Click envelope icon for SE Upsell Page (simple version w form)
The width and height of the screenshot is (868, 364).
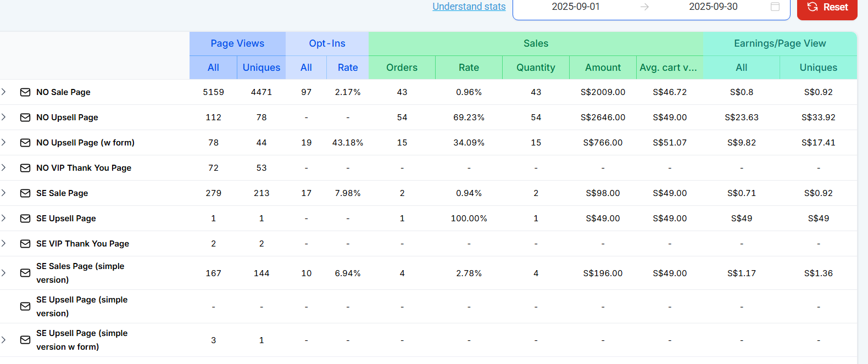click(x=25, y=340)
